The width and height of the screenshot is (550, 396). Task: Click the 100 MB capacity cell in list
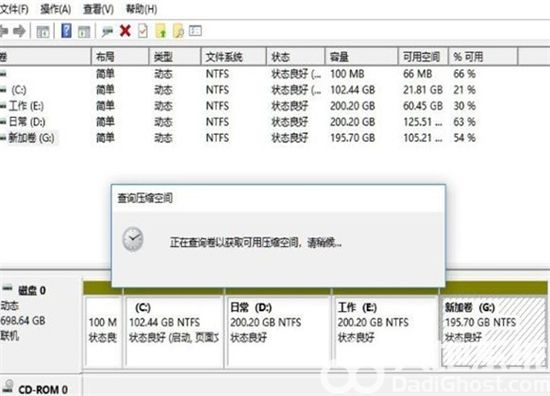coord(347,74)
